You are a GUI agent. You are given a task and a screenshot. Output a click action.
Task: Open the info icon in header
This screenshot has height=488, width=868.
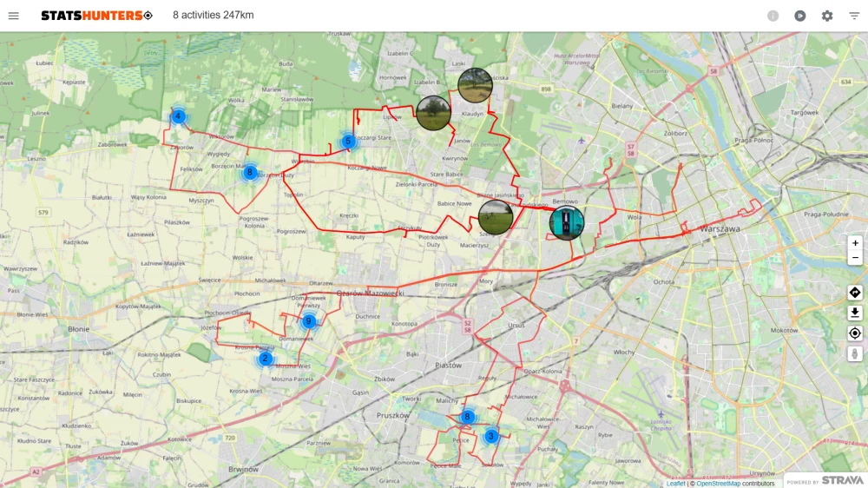(773, 16)
